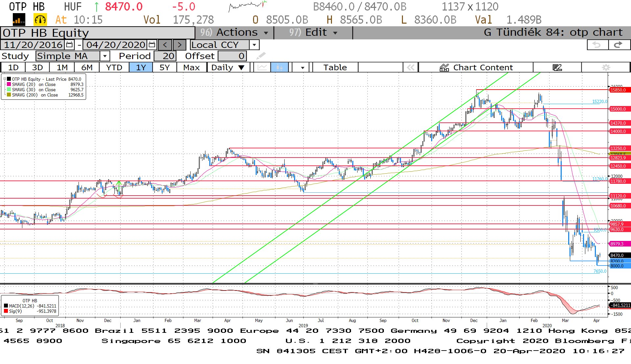631x364 pixels.
Task: Click magenta SMAVG (20) legend swatch
Action: coord(9,84)
